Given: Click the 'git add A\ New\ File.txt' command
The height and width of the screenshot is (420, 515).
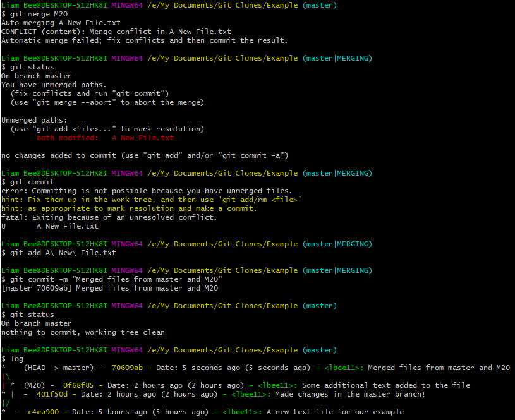Looking at the screenshot, I should click(63, 253).
